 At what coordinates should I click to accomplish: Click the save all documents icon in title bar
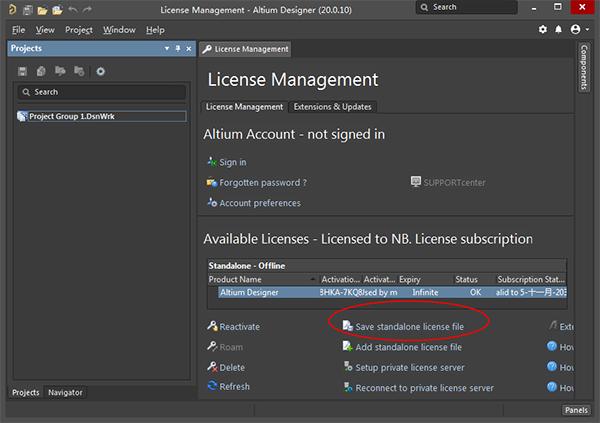[28, 10]
